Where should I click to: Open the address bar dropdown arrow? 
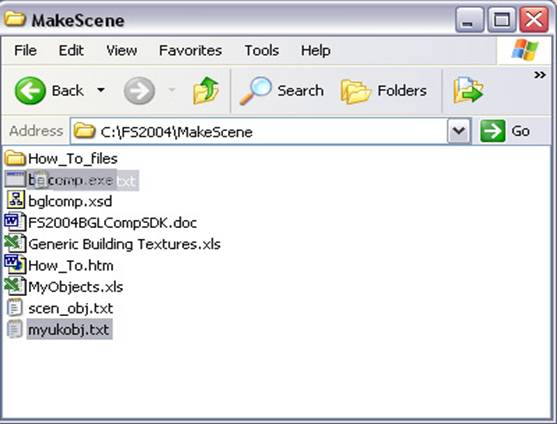[459, 131]
